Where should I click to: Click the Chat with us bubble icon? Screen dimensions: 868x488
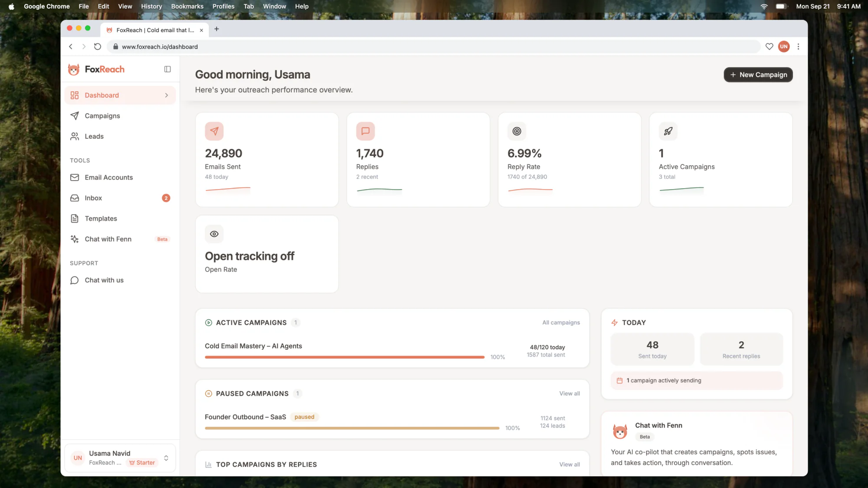pos(75,280)
